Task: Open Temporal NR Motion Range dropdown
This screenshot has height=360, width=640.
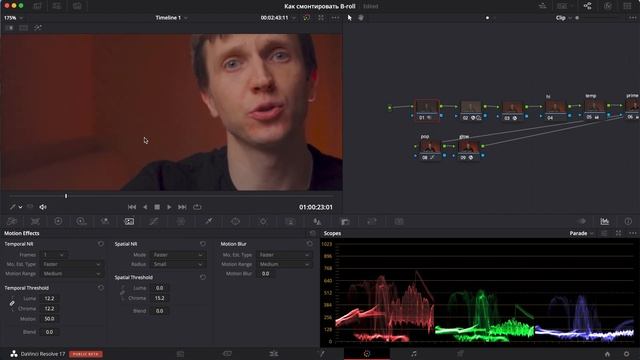Action: point(71,273)
